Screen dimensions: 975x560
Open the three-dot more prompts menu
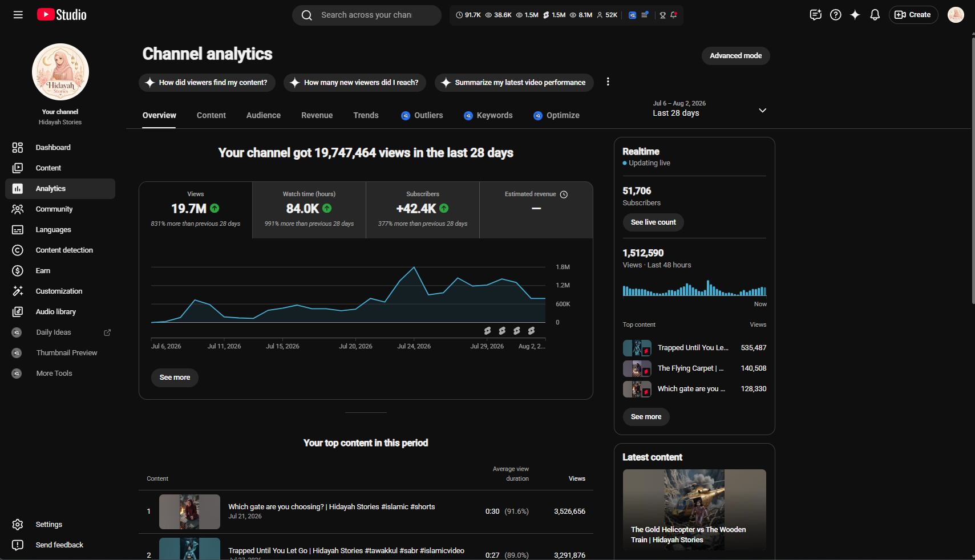[608, 82]
